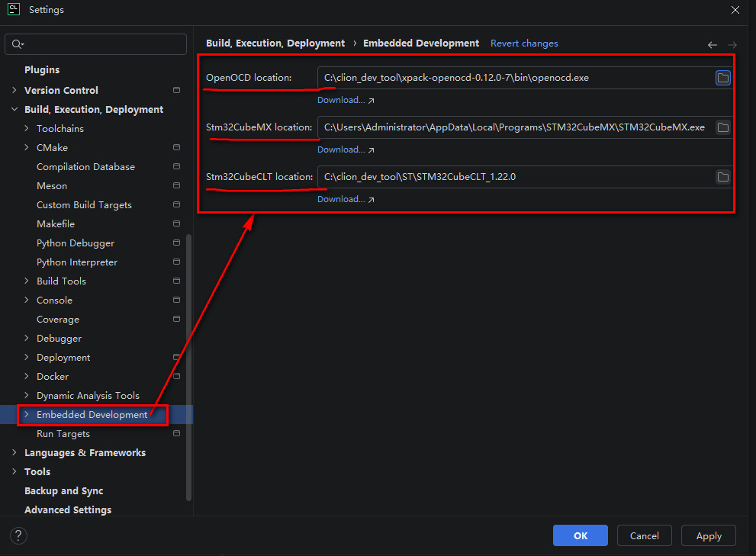The image size is (756, 556).
Task: Click project-level icon next to Custom Build Targets
Action: [x=176, y=204]
